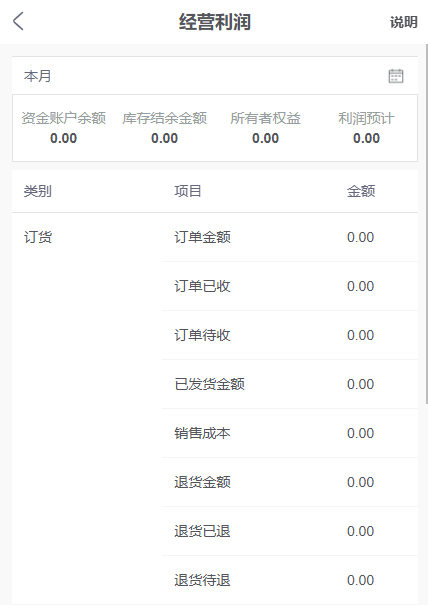Select the 退货金额 row
Viewport: 428px width, 605px height.
point(290,482)
